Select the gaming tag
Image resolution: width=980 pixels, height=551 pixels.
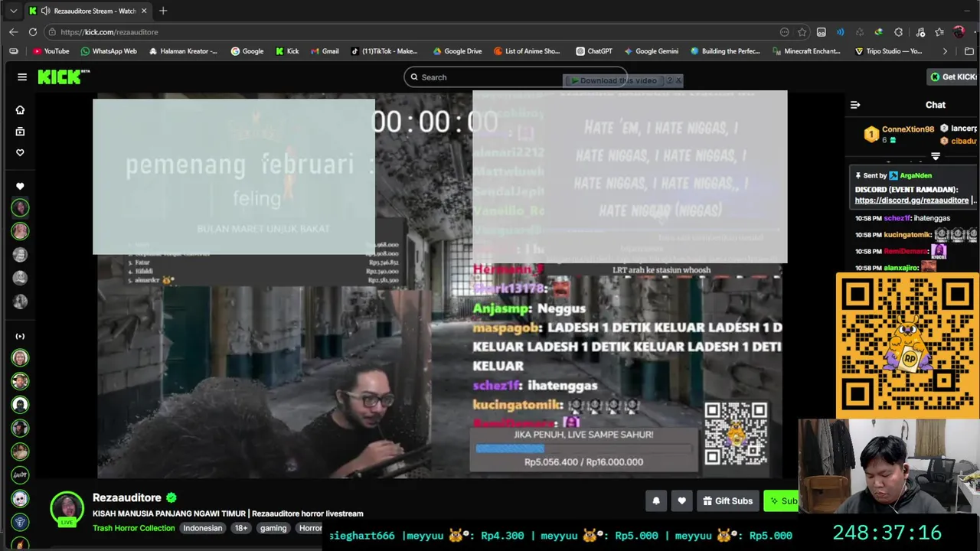coord(273,528)
